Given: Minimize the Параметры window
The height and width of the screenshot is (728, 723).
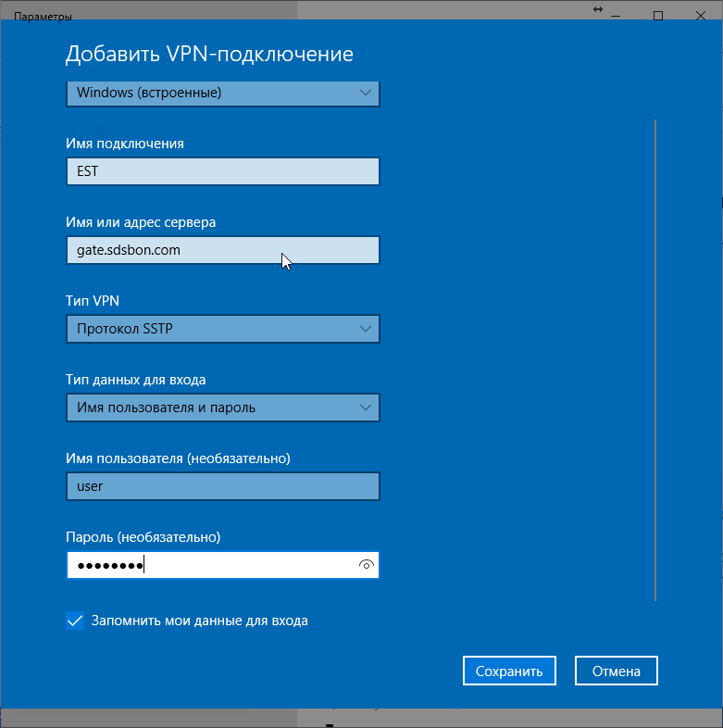Looking at the screenshot, I should point(616,17).
